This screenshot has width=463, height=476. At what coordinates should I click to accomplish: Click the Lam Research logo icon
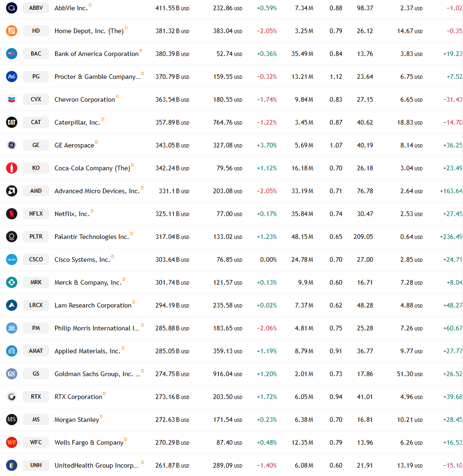[x=12, y=305]
